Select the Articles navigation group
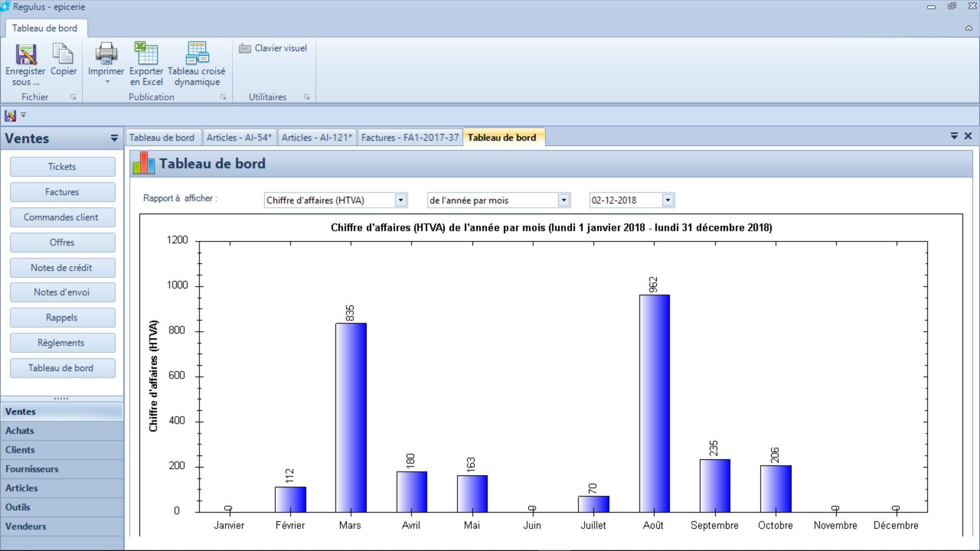This screenshot has width=980, height=551. (x=62, y=488)
